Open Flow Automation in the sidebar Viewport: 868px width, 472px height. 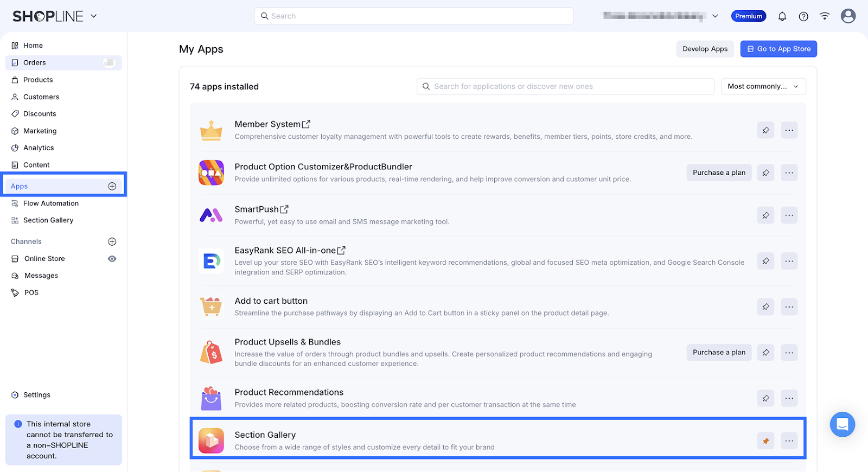(51, 203)
